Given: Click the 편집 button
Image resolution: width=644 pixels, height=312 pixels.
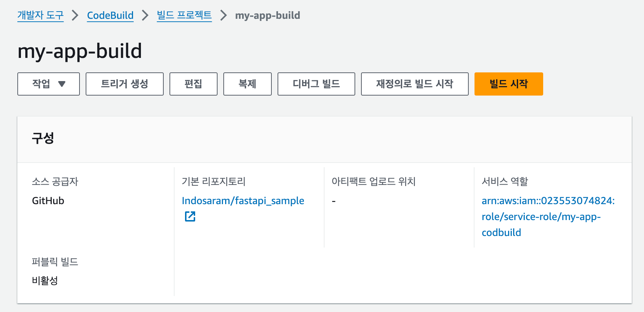Looking at the screenshot, I should [x=193, y=84].
